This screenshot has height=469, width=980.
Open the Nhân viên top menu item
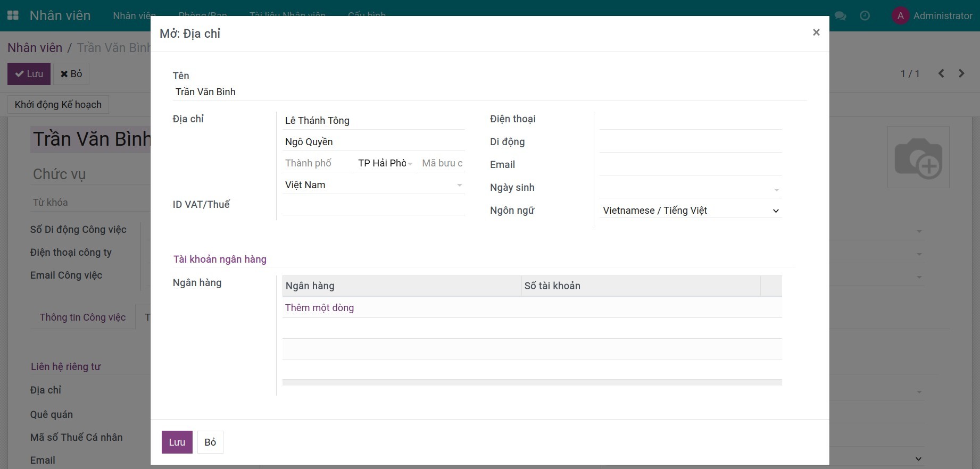pyautogui.click(x=134, y=16)
